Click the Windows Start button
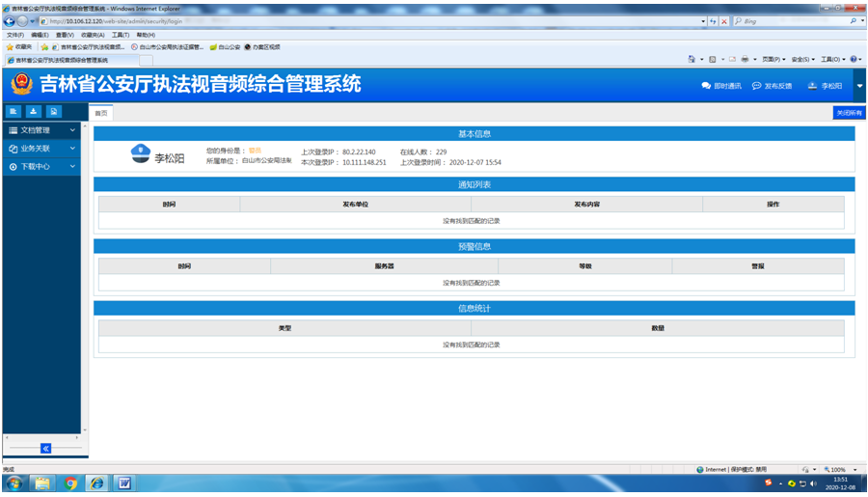The width and height of the screenshot is (868, 497). pos(14,483)
